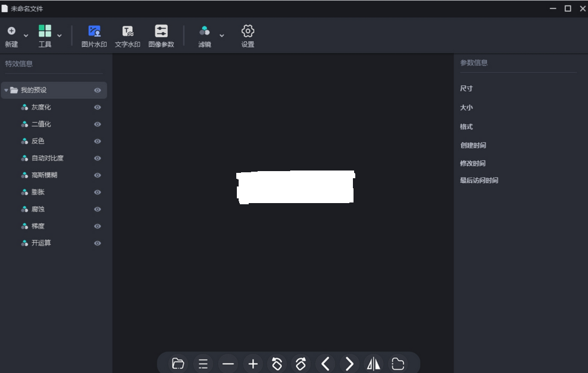Screen dimensions: 588x373
Task: Open the 新建 dropdown arrow
Action: [x=26, y=36]
